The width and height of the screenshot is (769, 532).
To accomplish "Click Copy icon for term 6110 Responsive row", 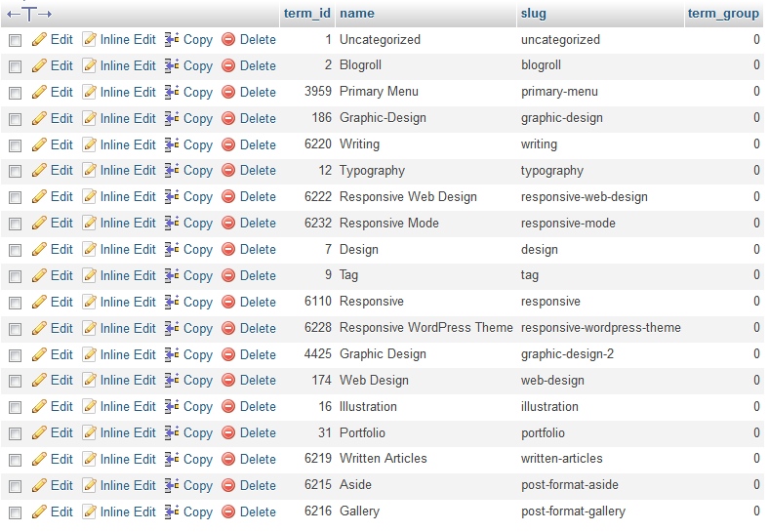I will 172,302.
